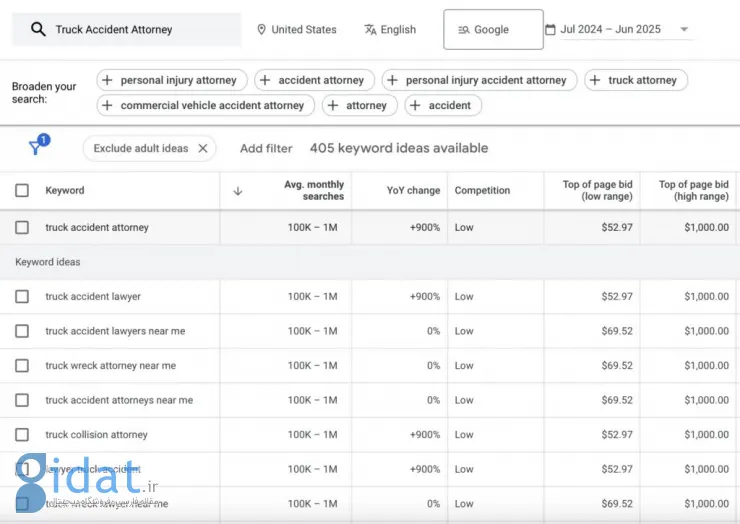Check truck accident lawyers near me checkbox
Screen dimensions: 740x524
(22, 331)
